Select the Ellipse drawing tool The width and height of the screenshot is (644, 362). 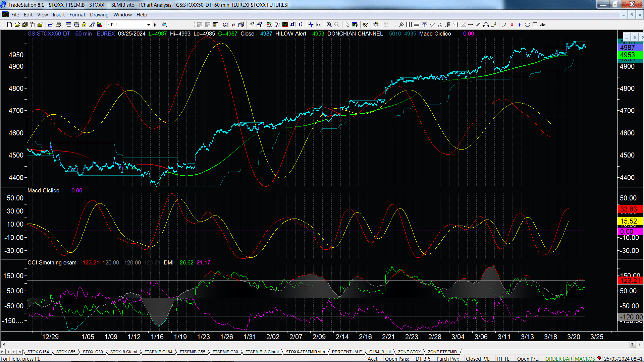click(x=527, y=25)
